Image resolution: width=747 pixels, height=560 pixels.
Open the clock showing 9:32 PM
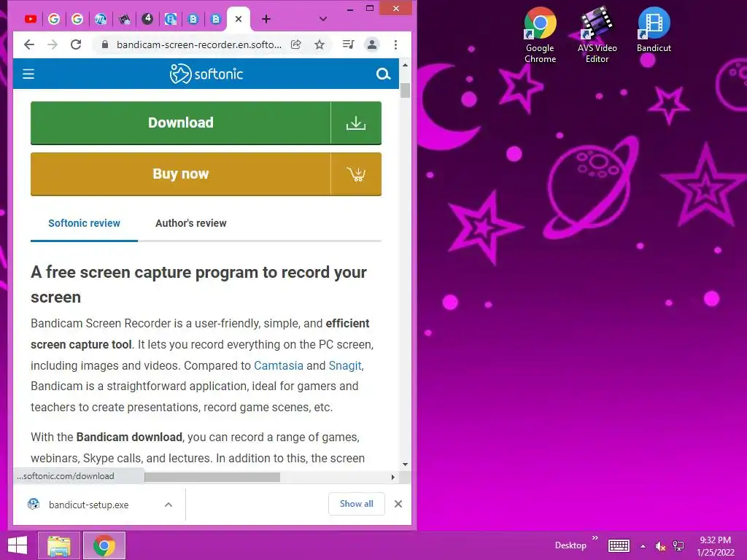(x=716, y=546)
